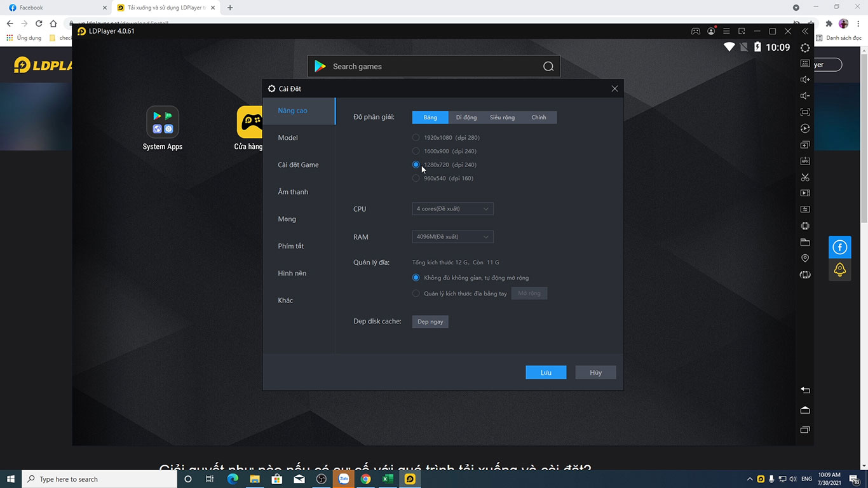This screenshot has width=868, height=488.
Task: Open shared folder icon in sidebar
Action: coord(805,242)
